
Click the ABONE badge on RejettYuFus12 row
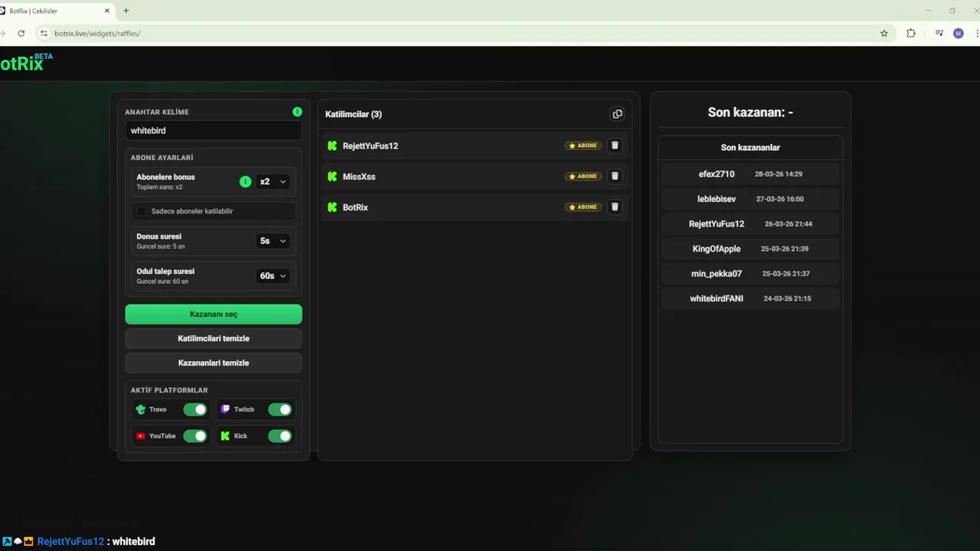(583, 145)
